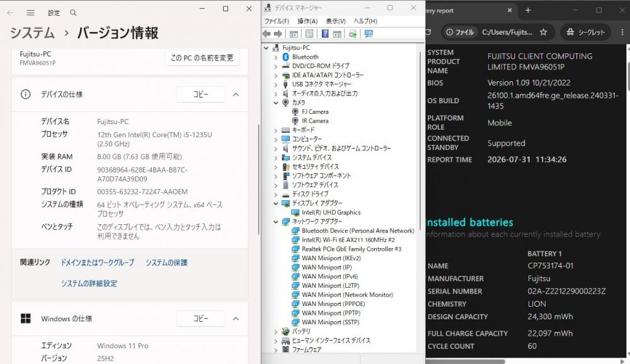Image resolution: width=630 pixels, height=364 pixels.
Task: Select WAN Miniport (SSTP) entry
Action: [330, 322]
